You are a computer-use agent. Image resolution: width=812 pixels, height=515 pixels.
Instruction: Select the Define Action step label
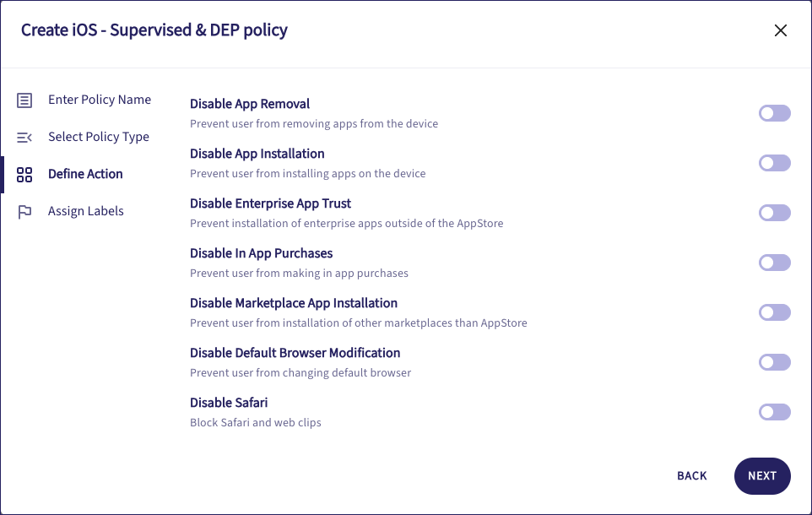pyautogui.click(x=85, y=174)
